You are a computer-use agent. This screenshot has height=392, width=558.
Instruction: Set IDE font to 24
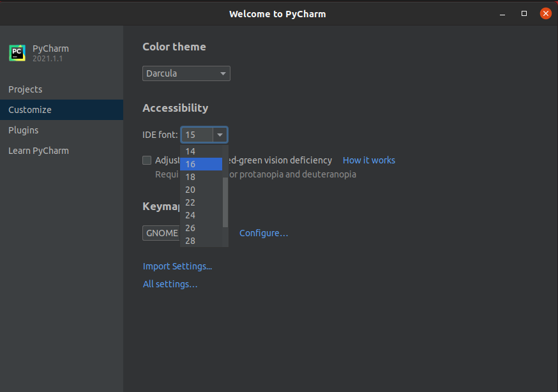[201, 215]
